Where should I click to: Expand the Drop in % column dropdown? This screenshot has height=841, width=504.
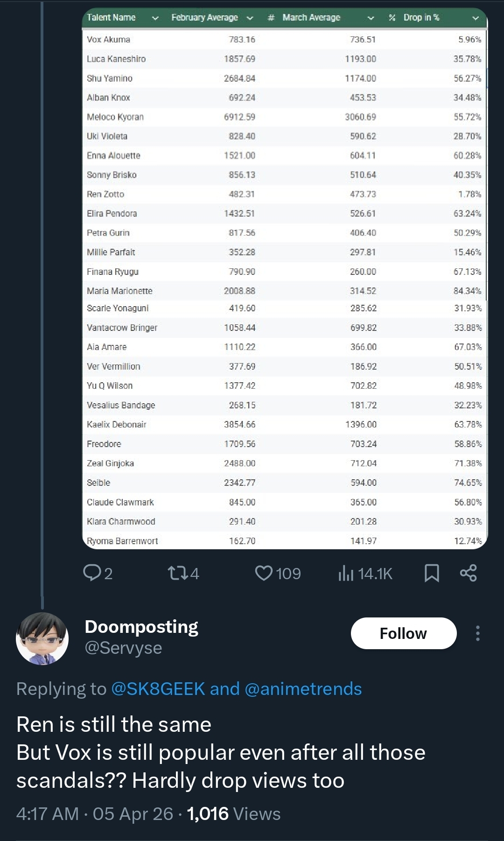click(476, 18)
